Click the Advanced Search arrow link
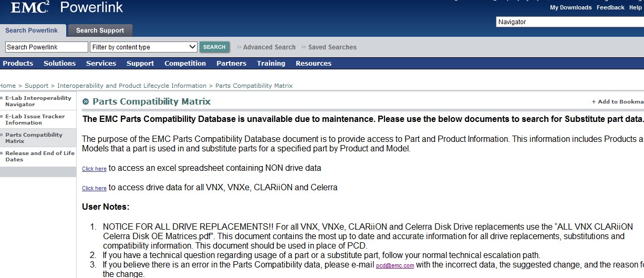The height and width of the screenshot is (278, 644). [x=266, y=47]
